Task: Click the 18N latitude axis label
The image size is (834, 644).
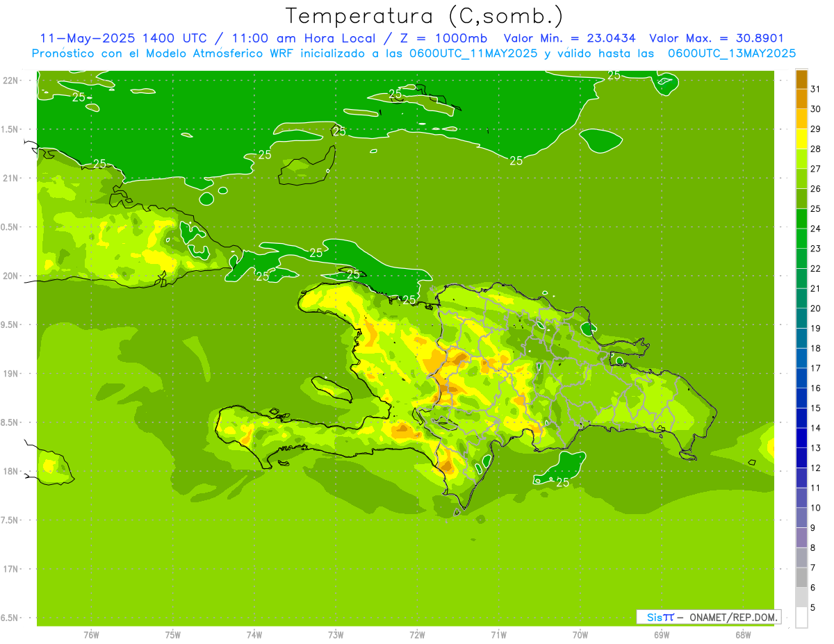Action: (10, 471)
